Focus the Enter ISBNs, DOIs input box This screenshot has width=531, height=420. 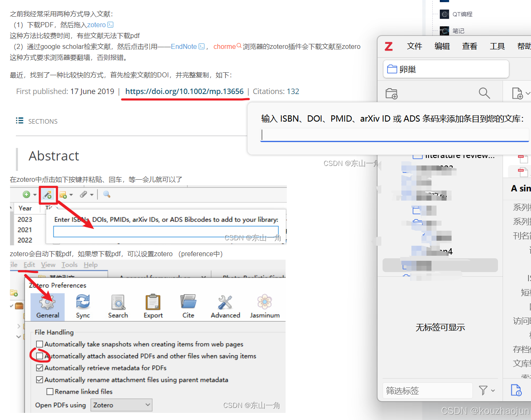166,231
